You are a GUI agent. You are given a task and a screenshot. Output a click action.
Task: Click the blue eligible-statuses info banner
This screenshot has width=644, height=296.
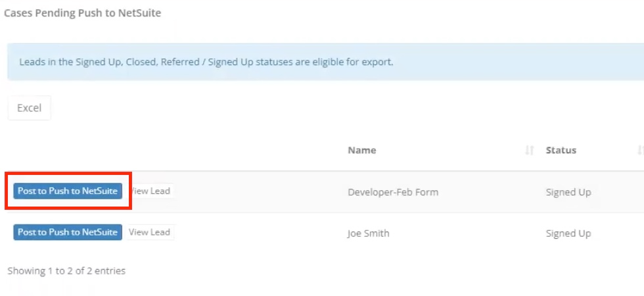coord(326,62)
